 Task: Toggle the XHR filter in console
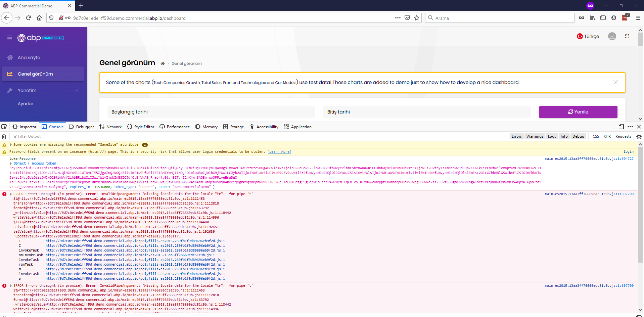click(x=607, y=136)
